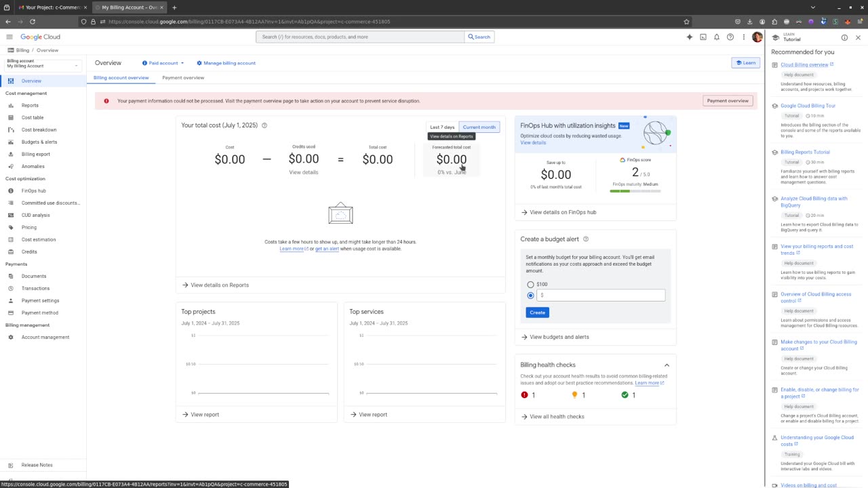Activate Cloud Shell terminal icon
The image size is (868, 488).
point(703,37)
